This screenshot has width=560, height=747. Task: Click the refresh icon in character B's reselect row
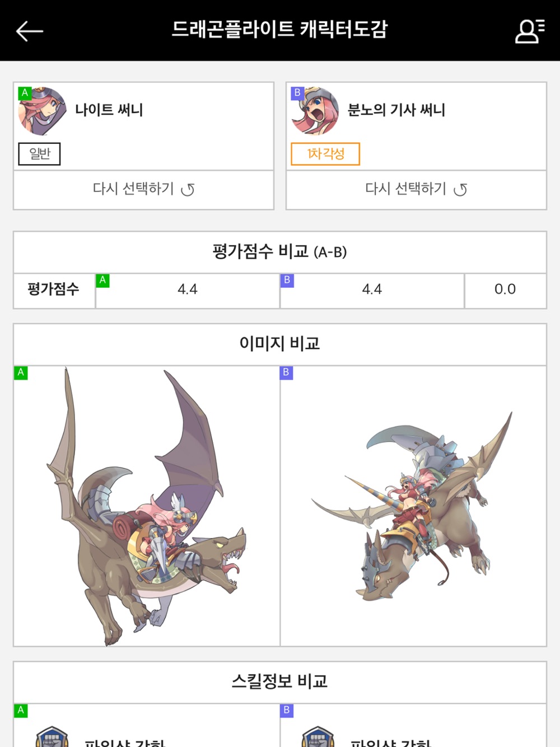[460, 190]
